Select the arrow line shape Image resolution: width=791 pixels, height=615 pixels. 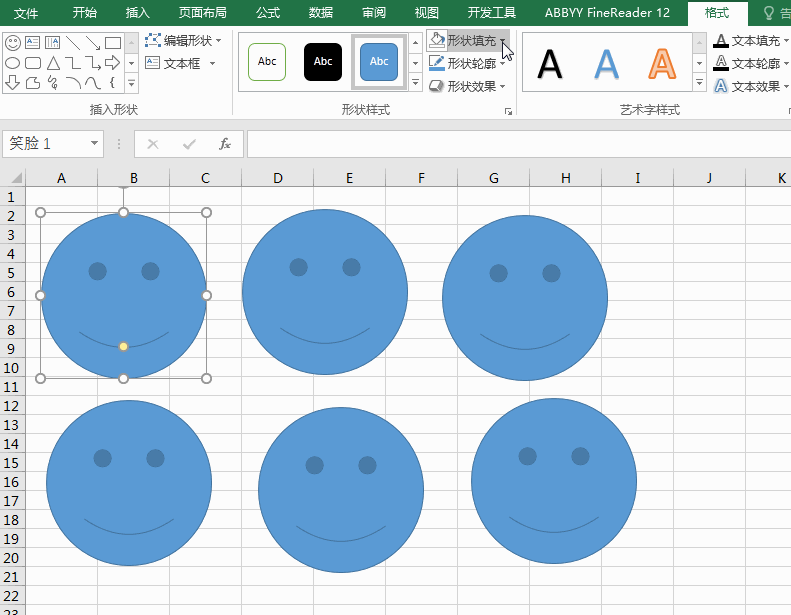tap(93, 43)
